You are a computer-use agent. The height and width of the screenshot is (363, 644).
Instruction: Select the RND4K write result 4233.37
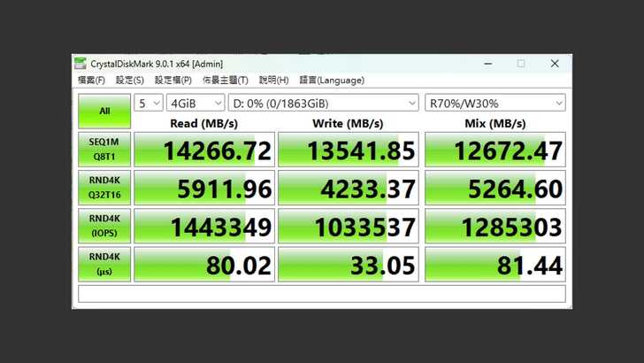[349, 188]
